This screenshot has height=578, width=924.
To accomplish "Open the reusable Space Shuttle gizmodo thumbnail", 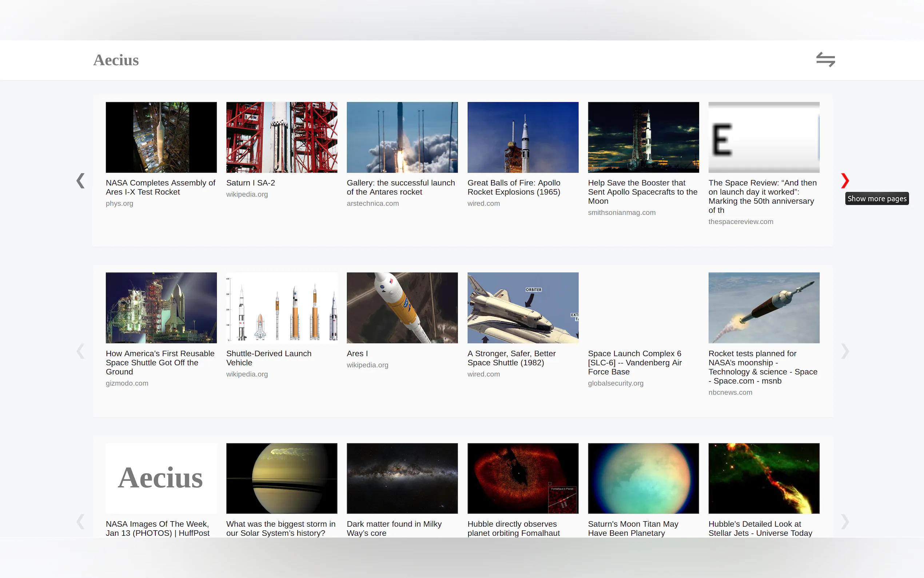I will tap(161, 308).
